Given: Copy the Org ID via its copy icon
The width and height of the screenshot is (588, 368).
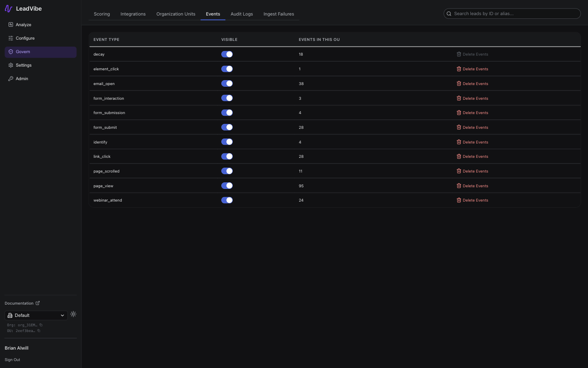Looking at the screenshot, I should tap(40, 325).
